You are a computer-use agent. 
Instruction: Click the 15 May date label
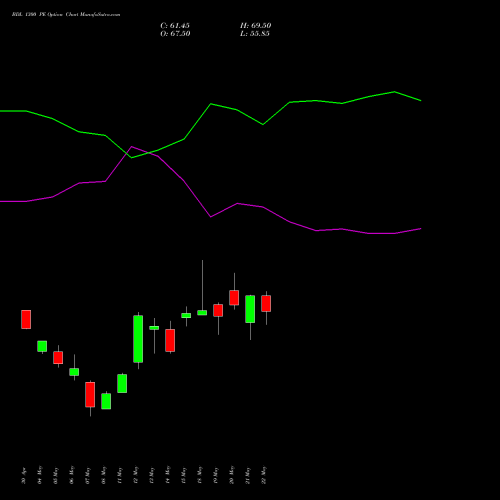(184, 476)
